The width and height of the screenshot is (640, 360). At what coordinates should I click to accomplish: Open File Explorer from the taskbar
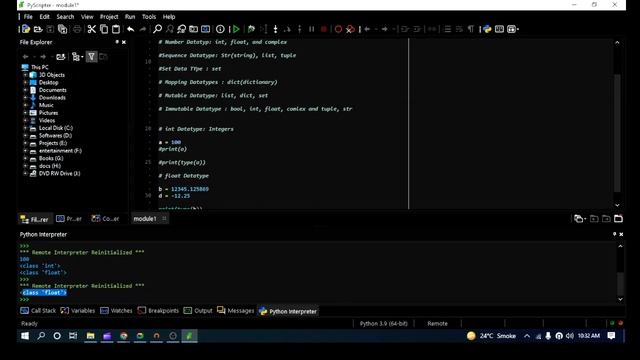[91, 336]
